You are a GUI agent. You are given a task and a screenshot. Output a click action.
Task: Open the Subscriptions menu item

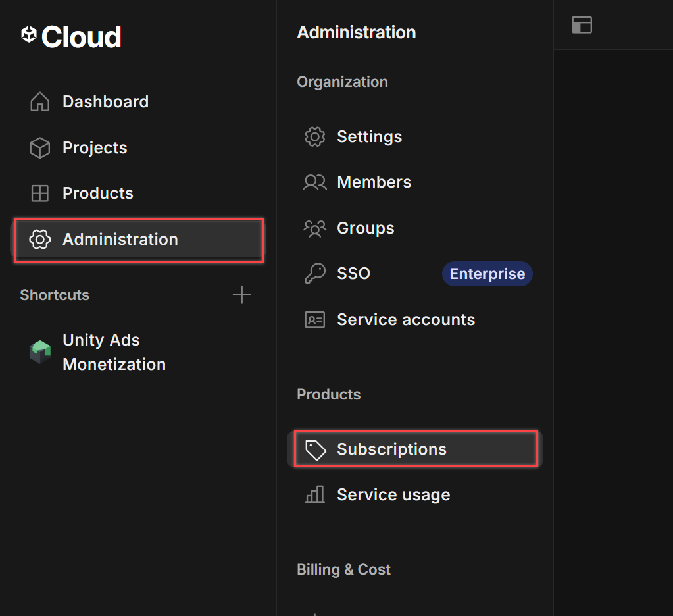click(x=414, y=449)
